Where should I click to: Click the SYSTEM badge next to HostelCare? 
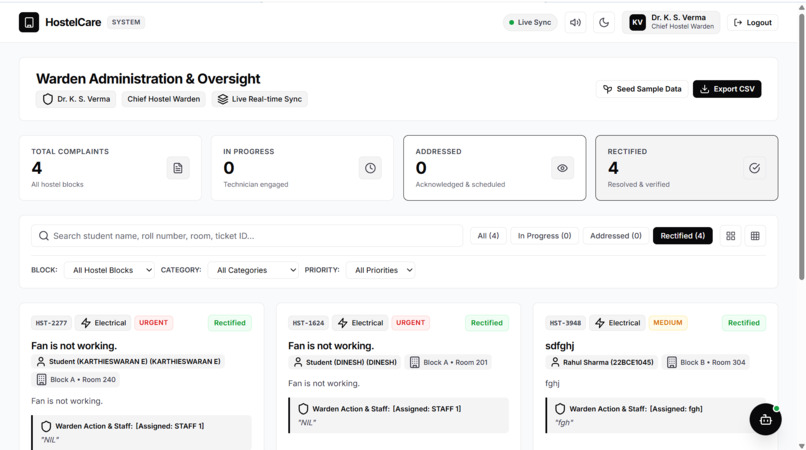coord(126,22)
